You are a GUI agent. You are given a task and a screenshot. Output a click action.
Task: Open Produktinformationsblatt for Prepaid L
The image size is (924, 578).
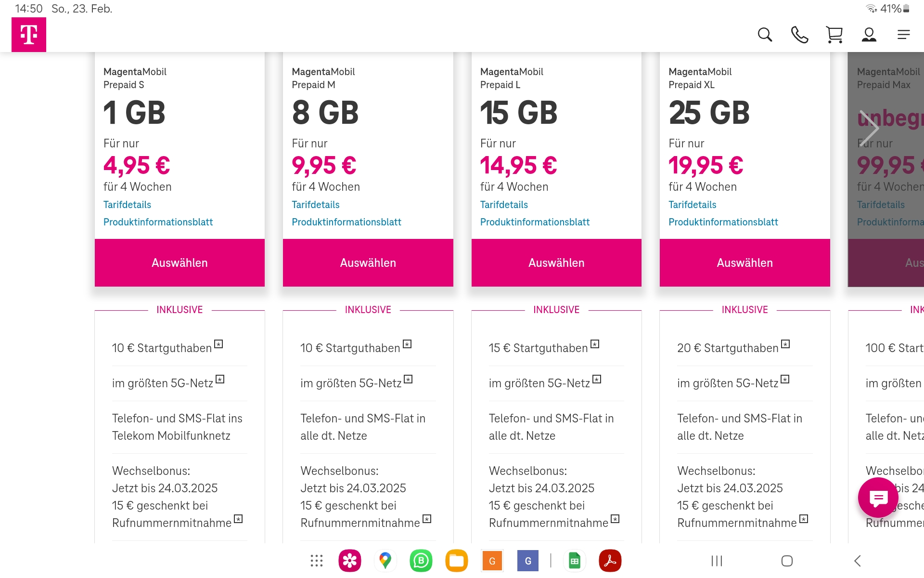click(x=535, y=222)
